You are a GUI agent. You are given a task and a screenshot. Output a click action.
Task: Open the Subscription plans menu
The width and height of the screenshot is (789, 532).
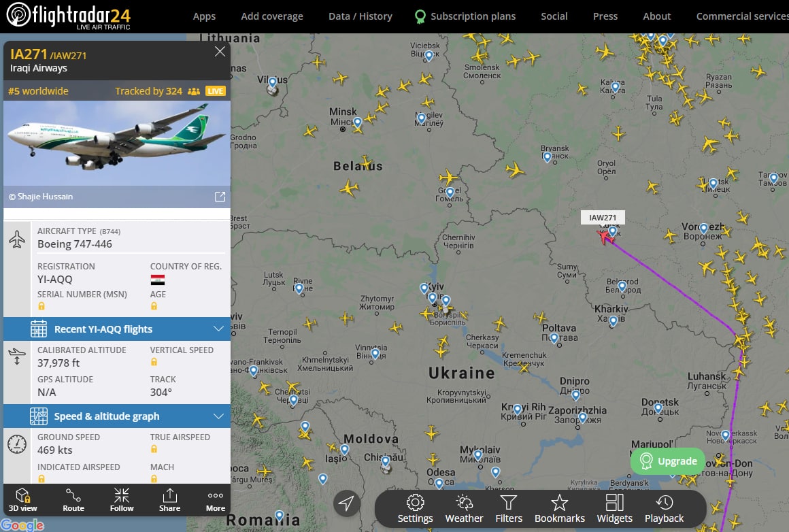tap(465, 16)
